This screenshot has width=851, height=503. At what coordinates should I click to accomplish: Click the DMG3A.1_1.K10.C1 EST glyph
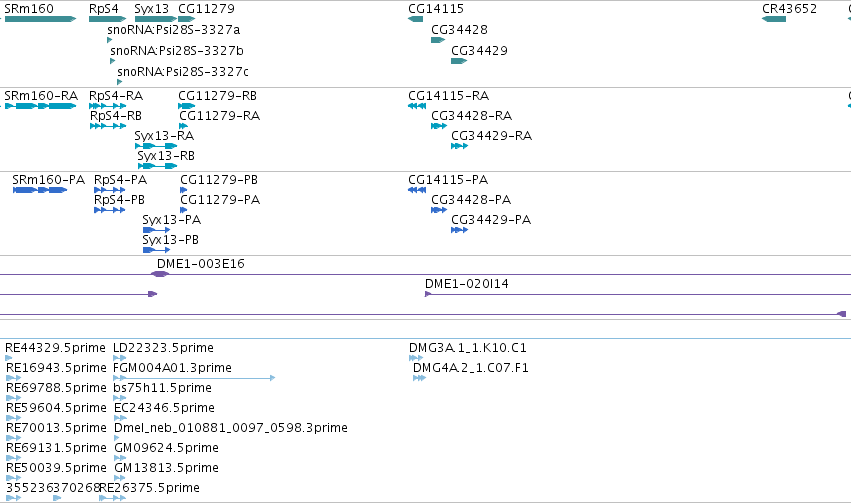tap(416, 358)
